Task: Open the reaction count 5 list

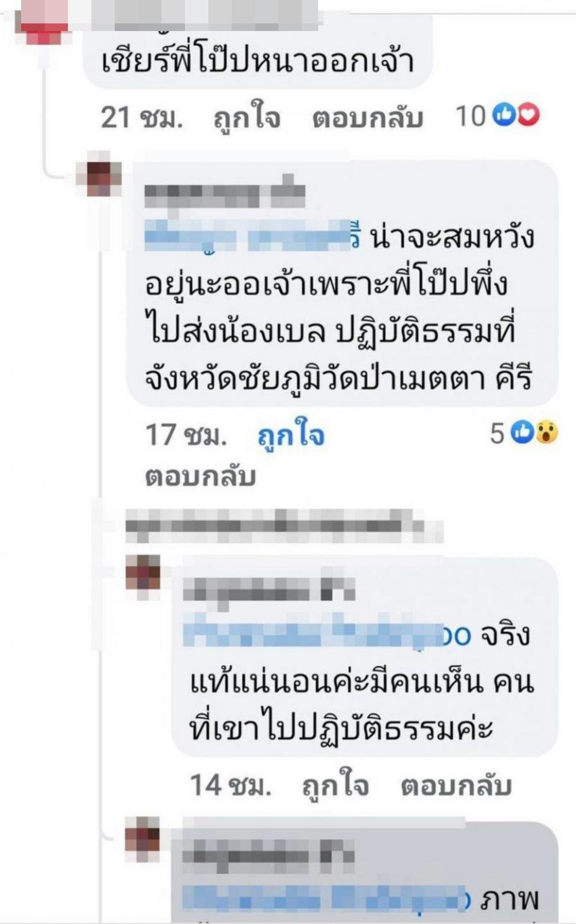Action: [498, 433]
